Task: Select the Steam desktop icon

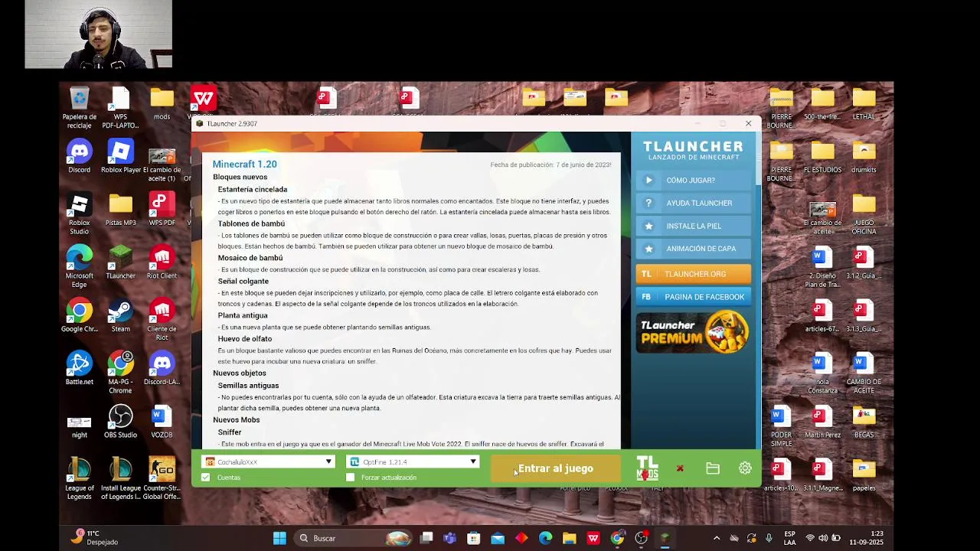Action: (x=120, y=316)
